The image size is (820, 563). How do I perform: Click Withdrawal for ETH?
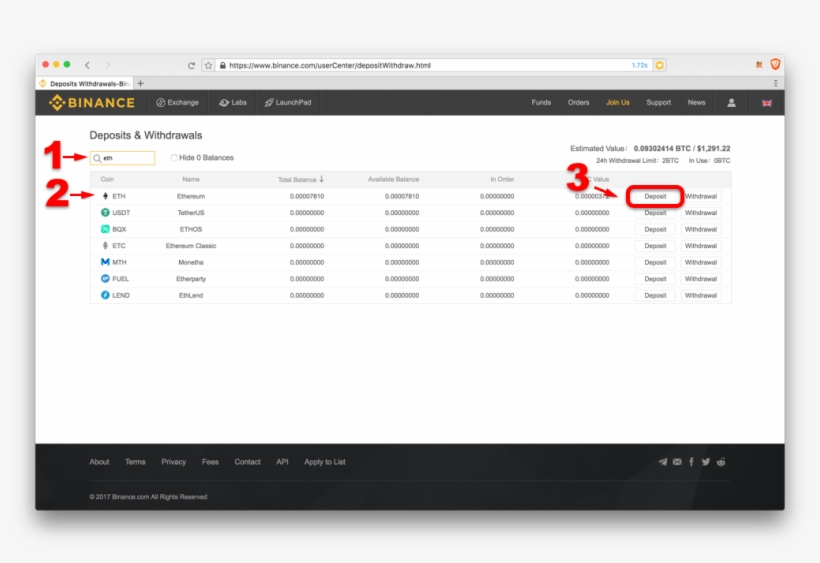click(x=700, y=197)
